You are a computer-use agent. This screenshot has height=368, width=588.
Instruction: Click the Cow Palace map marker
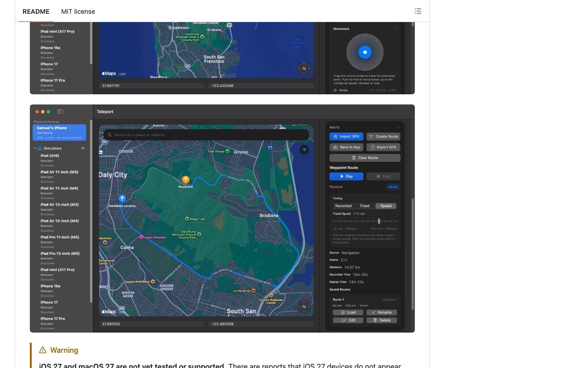(227, 151)
